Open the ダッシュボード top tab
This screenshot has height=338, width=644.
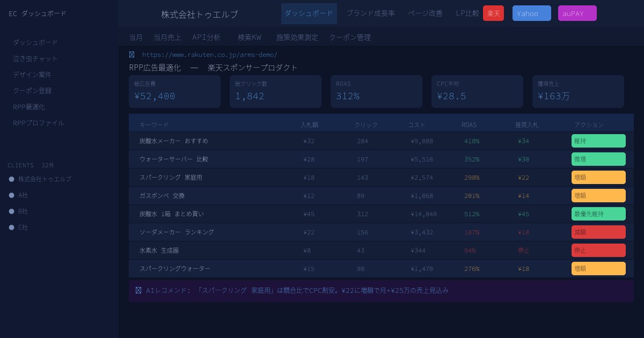pos(309,13)
